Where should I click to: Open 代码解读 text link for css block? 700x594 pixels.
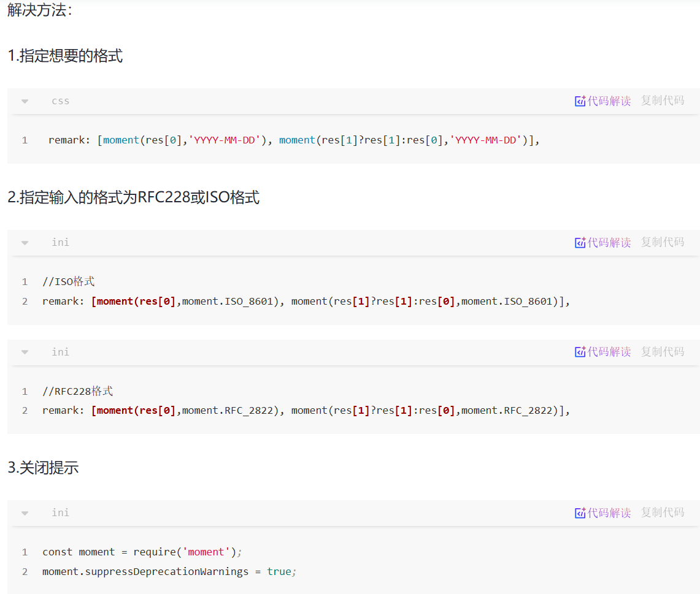(x=609, y=101)
